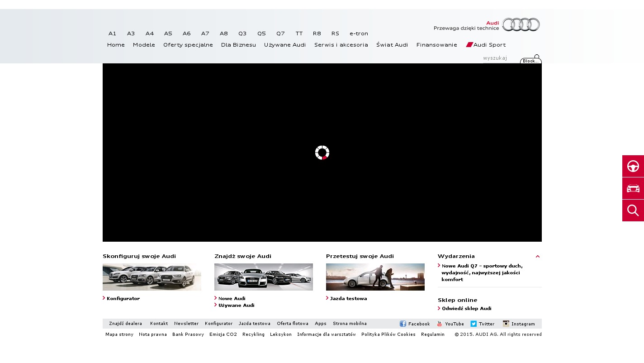Open the Twitter social icon
The height and width of the screenshot is (363, 644).
[x=474, y=324]
